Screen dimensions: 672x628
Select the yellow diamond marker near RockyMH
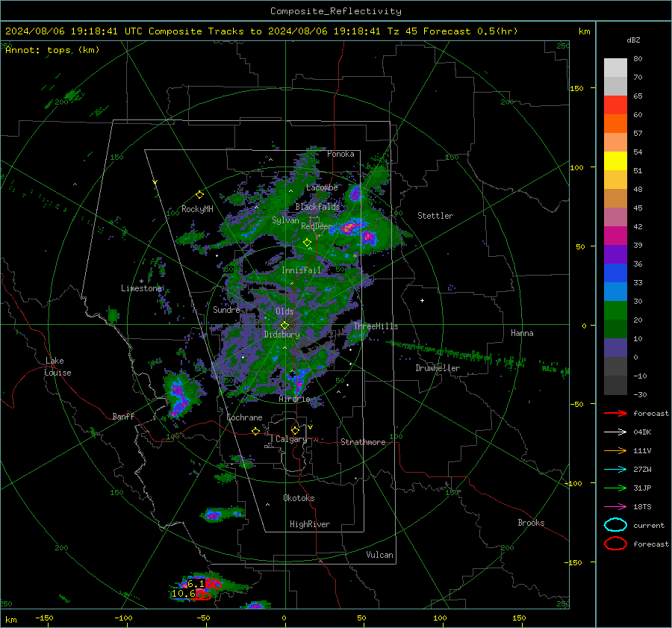click(x=199, y=195)
